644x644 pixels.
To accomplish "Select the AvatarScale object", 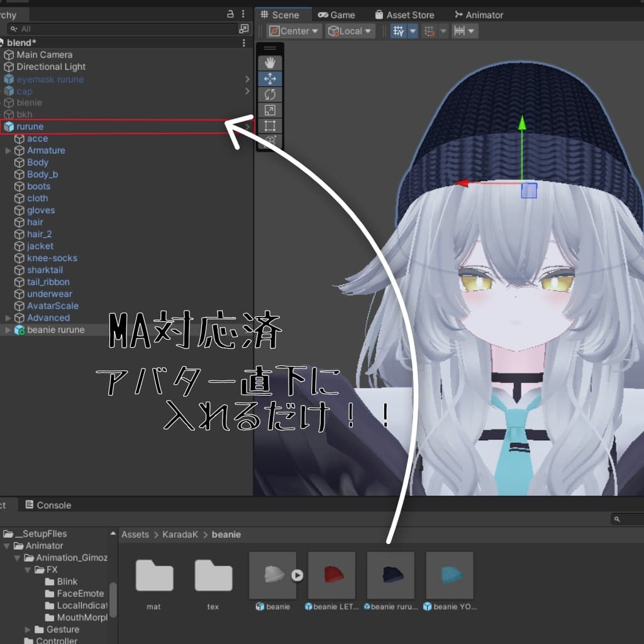I will pos(53,306).
